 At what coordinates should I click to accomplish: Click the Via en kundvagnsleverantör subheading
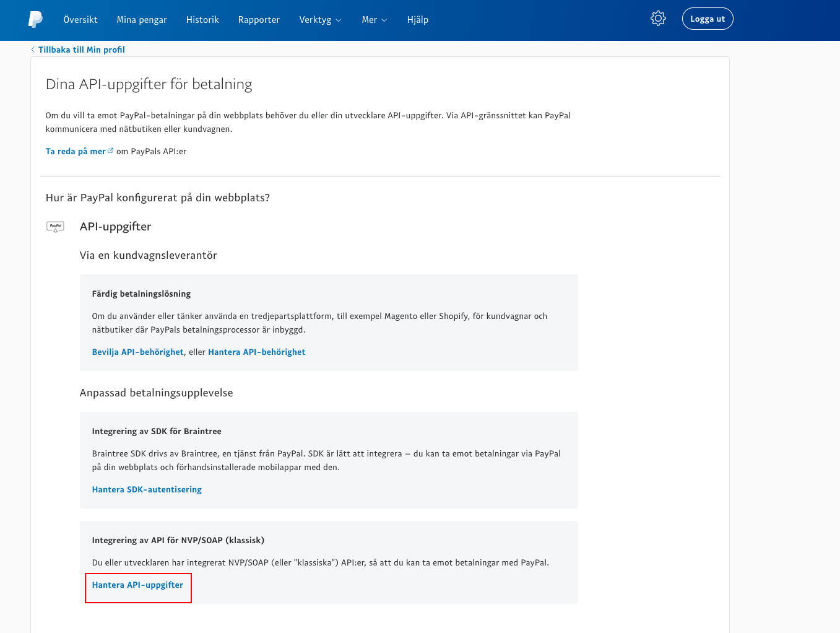click(149, 255)
